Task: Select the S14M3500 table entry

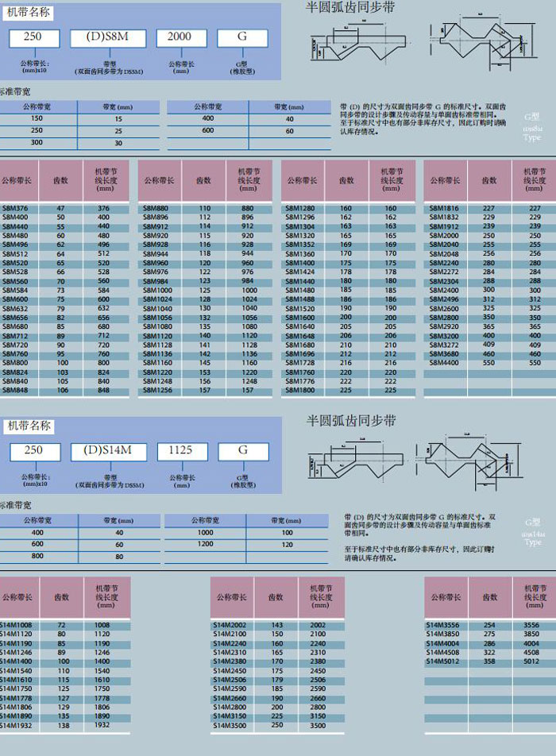Action: (x=230, y=725)
